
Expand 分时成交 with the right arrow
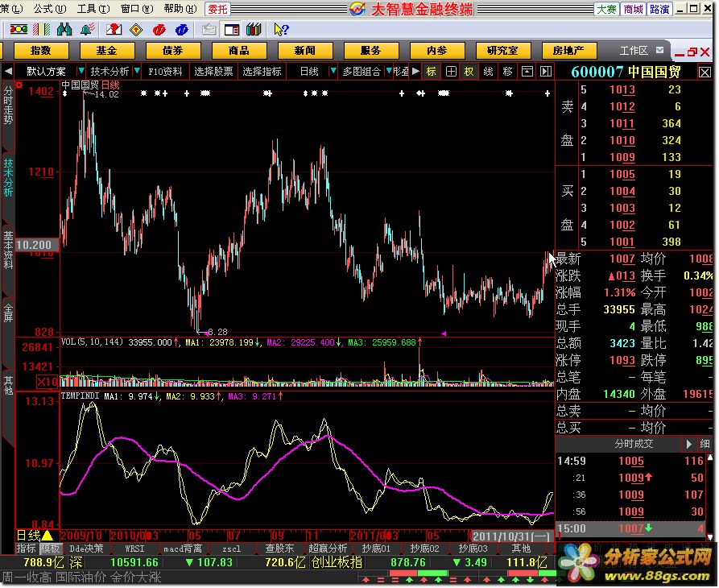(x=688, y=444)
